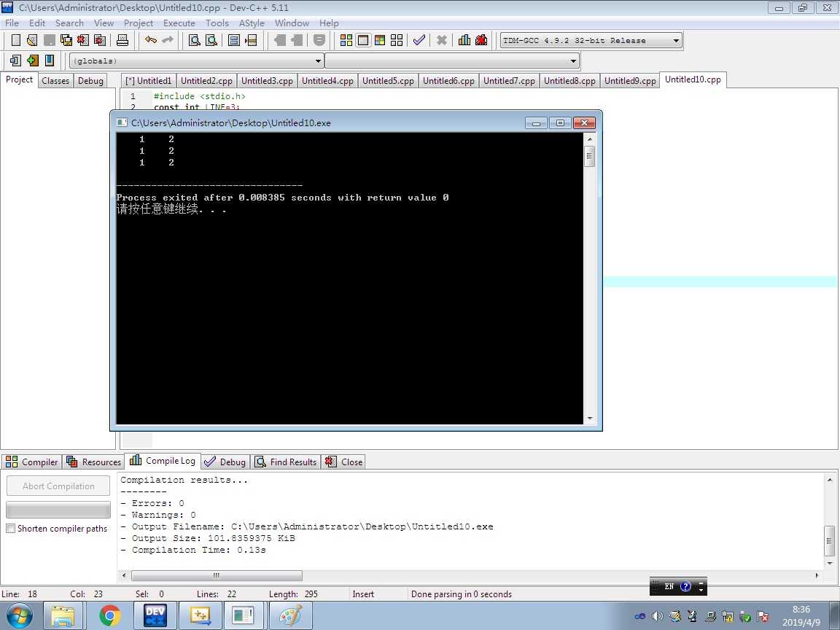Click the Save All icon
840x630 pixels.
[66, 40]
